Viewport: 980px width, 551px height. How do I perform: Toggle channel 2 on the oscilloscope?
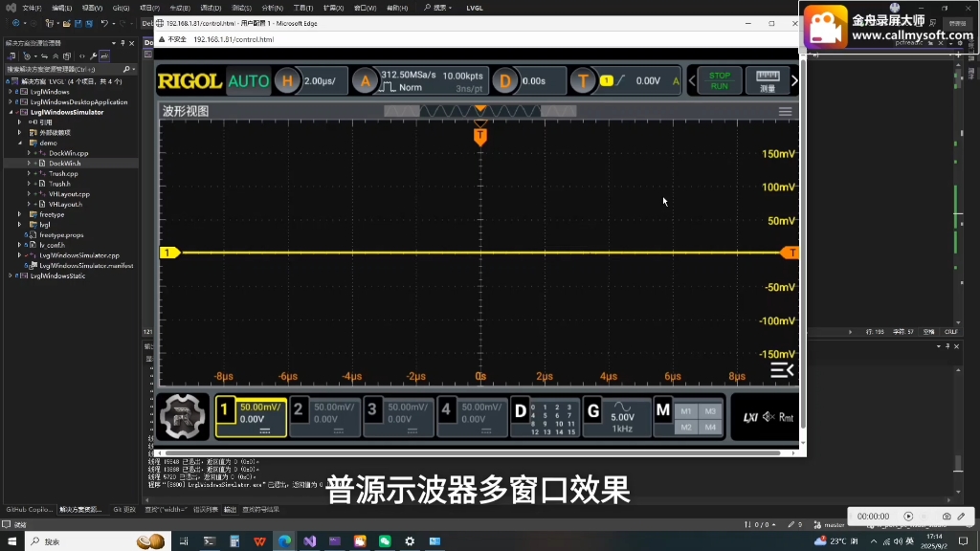[325, 417]
